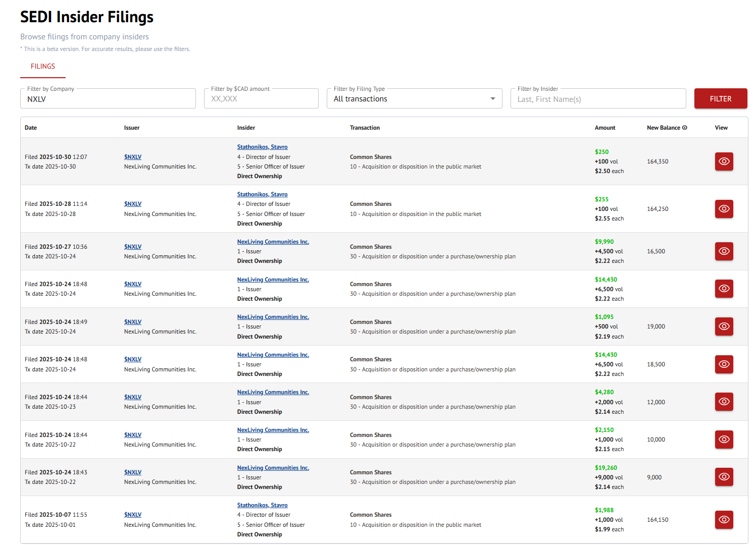Open the $NXLV link in the $2,150 row
This screenshot has width=756, height=548.
[133, 435]
